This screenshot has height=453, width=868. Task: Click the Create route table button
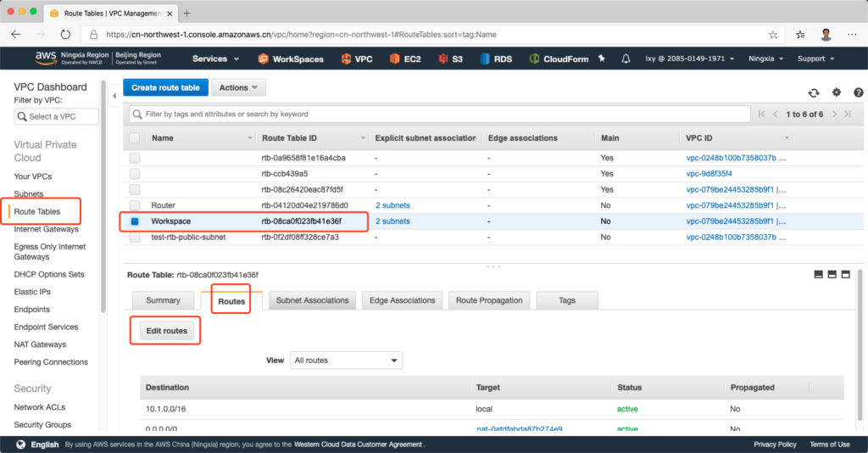(165, 87)
